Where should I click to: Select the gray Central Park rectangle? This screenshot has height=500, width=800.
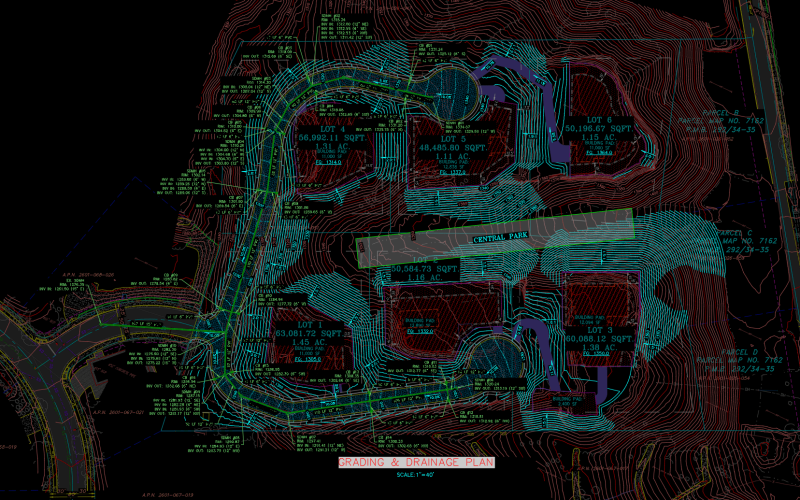coord(495,238)
